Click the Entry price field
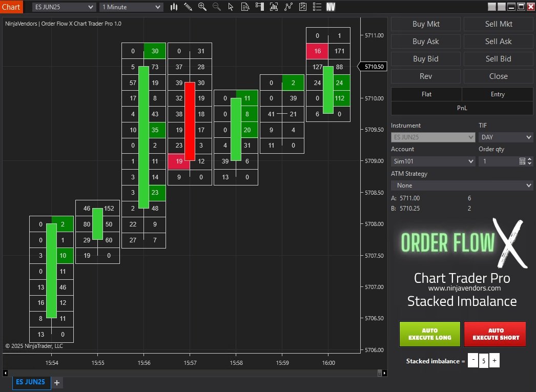 498,94
